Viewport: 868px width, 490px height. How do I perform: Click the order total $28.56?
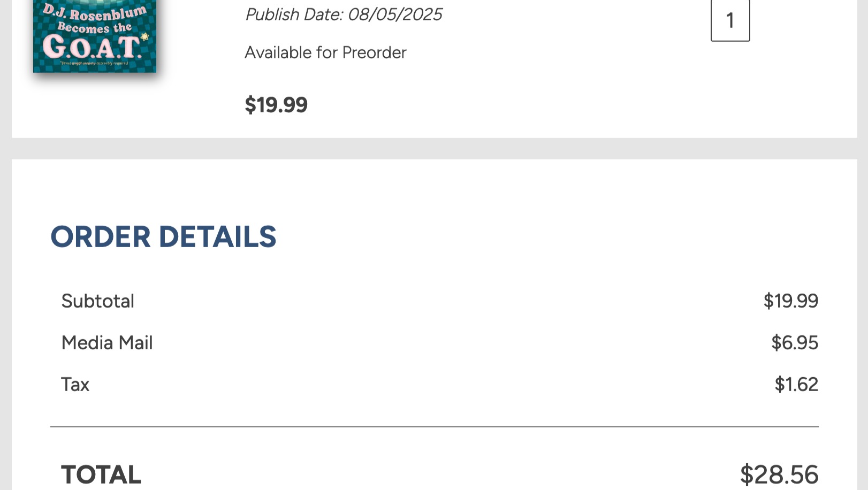point(779,474)
